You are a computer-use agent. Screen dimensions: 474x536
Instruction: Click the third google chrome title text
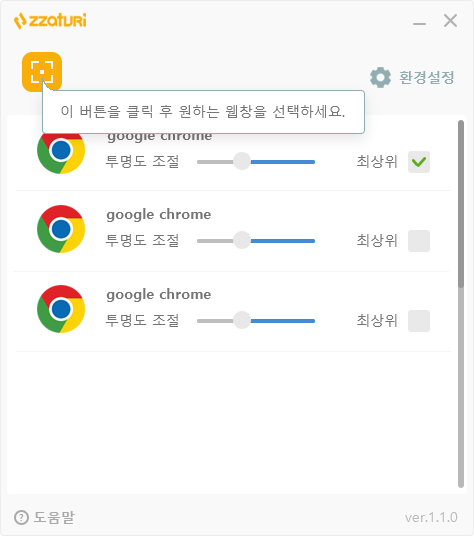coord(159,295)
